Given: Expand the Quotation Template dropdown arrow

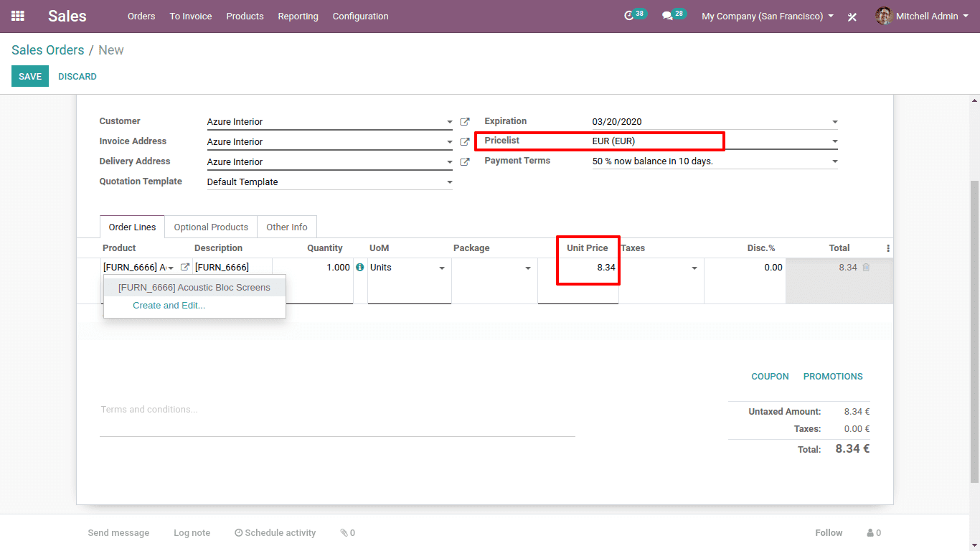Looking at the screenshot, I should [x=450, y=182].
